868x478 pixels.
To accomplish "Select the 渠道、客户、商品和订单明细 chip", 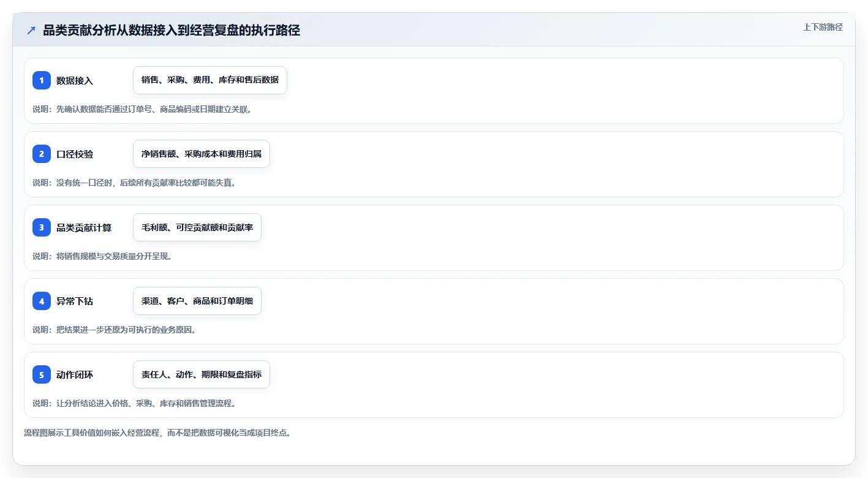I will coord(197,301).
